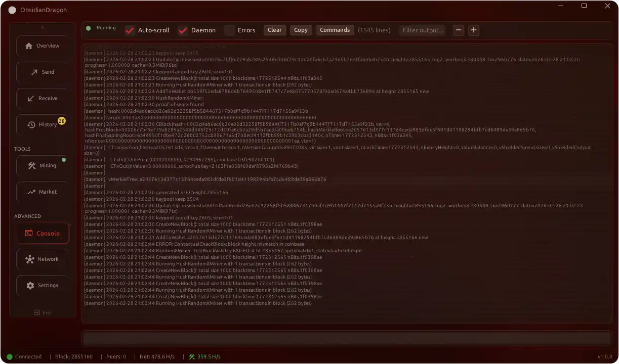619x364 pixels.
Task: Increase console font size with plus
Action: tap(474, 30)
